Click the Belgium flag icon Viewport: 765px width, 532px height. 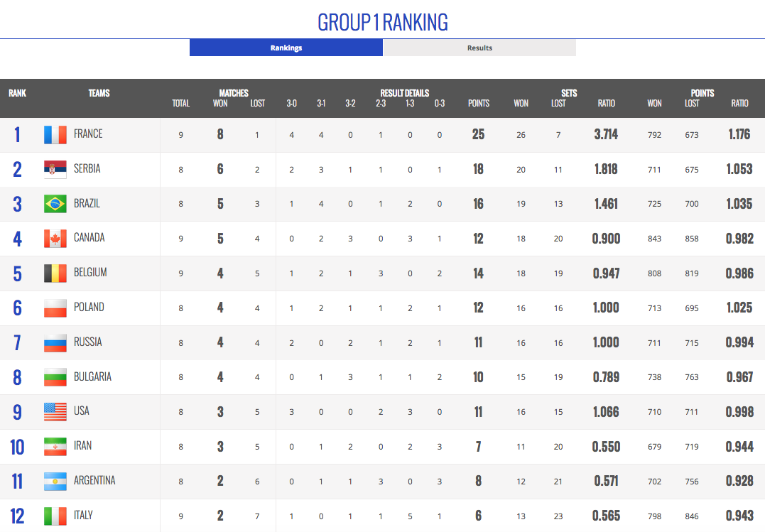tap(55, 273)
